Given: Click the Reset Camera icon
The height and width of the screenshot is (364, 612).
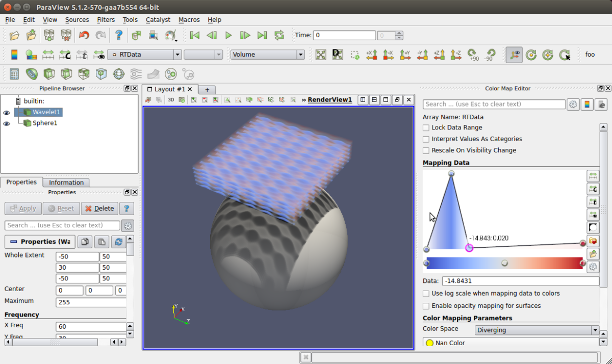Looking at the screenshot, I should click(x=320, y=55).
